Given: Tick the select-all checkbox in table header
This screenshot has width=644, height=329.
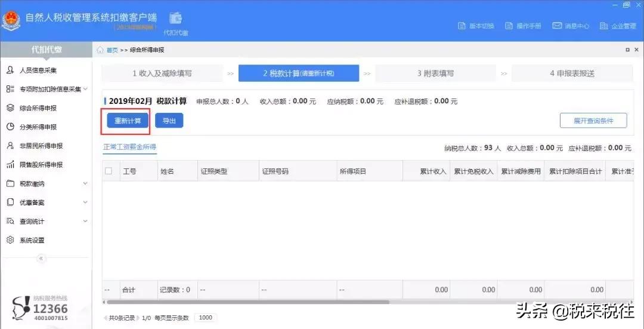Looking at the screenshot, I should click(x=109, y=171).
